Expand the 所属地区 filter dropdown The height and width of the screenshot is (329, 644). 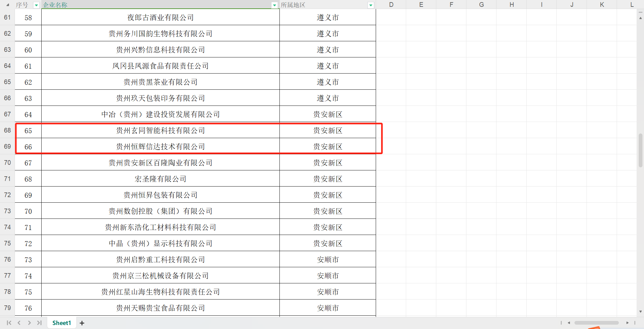pos(371,5)
